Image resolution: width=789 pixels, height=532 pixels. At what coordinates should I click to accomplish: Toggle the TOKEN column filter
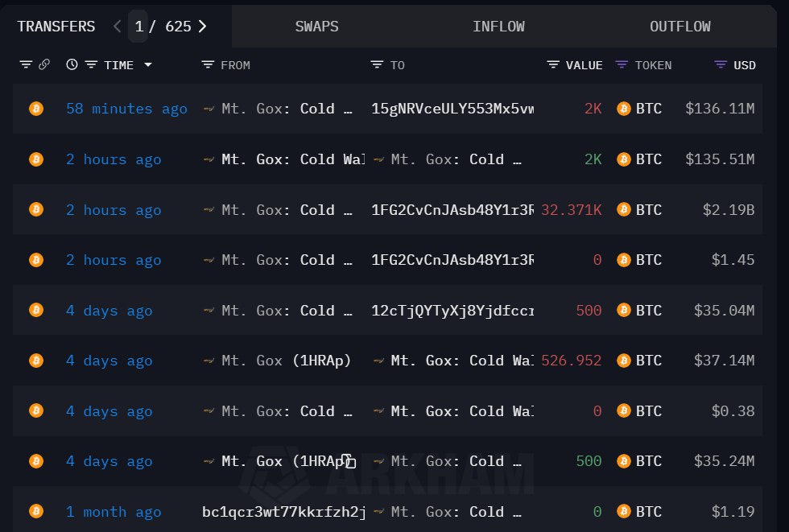click(622, 65)
